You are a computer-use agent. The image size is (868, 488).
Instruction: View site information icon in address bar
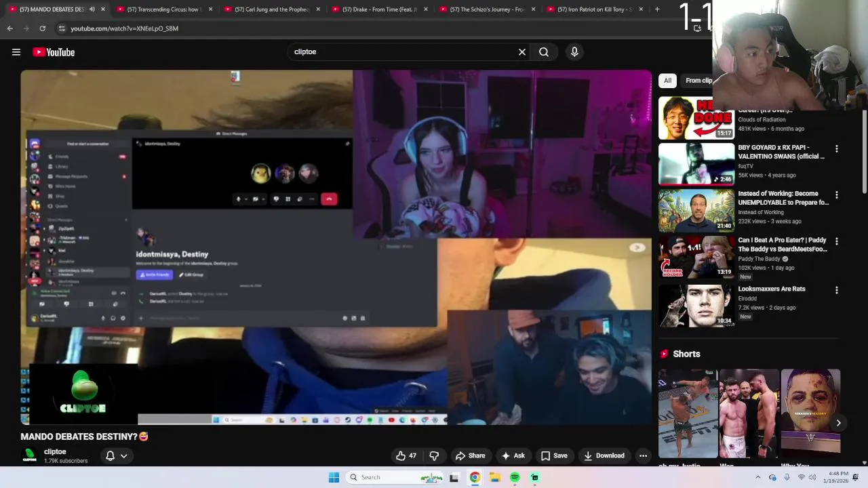[62, 28]
